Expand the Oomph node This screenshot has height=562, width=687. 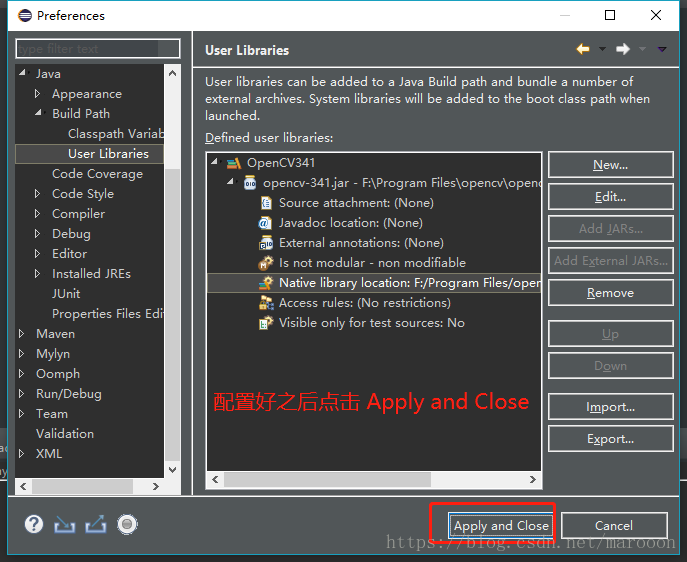point(21,373)
